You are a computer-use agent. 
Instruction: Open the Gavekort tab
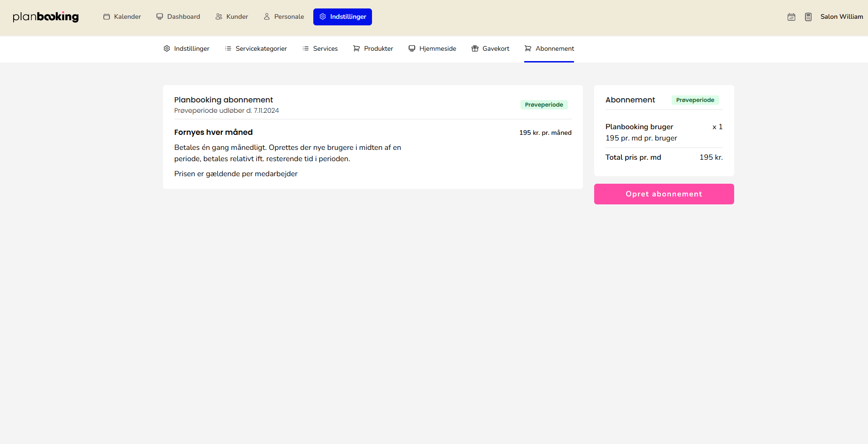point(490,49)
